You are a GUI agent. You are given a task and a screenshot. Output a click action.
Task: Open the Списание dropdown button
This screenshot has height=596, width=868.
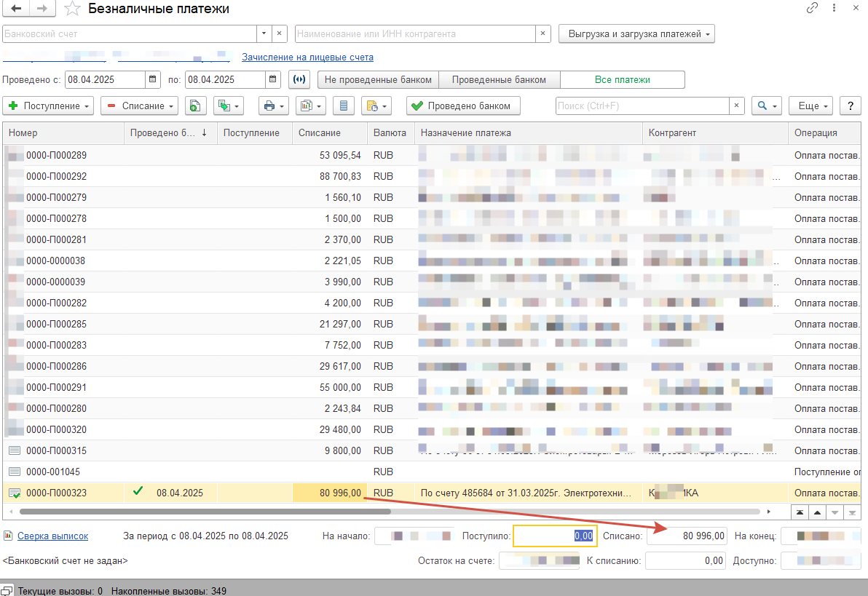click(x=140, y=106)
